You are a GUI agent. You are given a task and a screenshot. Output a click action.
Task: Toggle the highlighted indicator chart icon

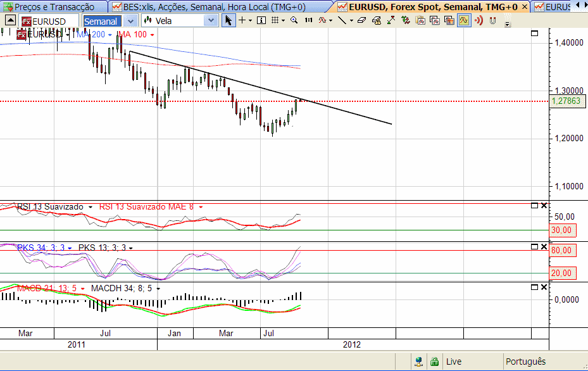tap(464, 20)
